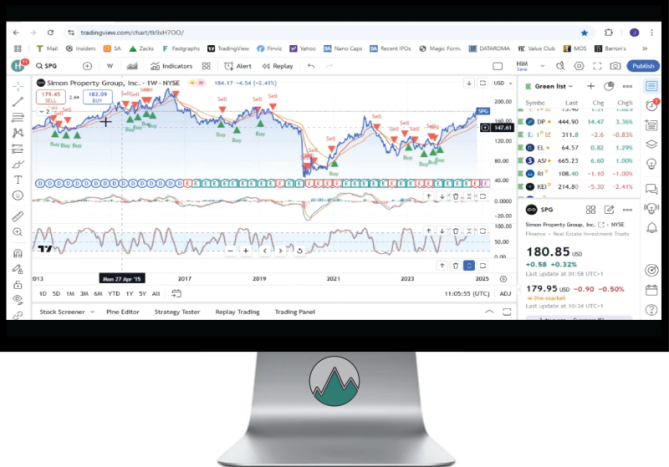This screenshot has width=669, height=467.
Task: Toggle the watchlist panel sidebar icon
Action: [x=652, y=87]
